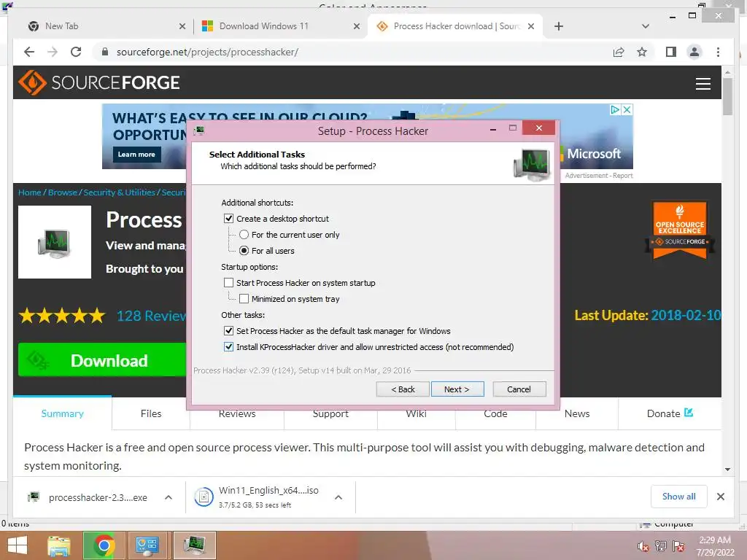The height and width of the screenshot is (560, 747).
Task: Click the Browse breadcrumb link
Action: [x=63, y=192]
